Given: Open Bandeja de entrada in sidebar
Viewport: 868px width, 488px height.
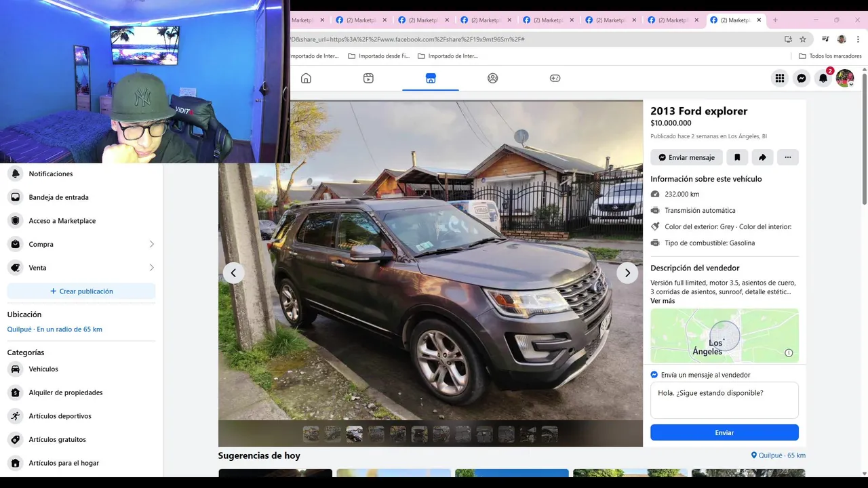Looking at the screenshot, I should 81,197.
